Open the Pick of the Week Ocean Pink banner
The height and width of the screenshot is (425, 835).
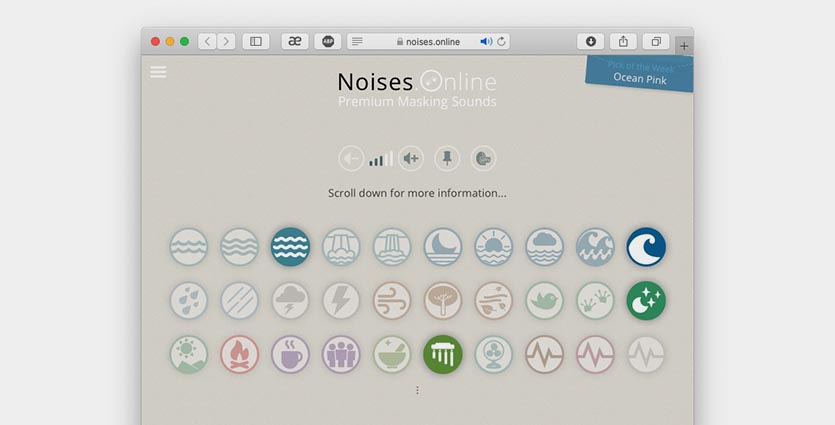coord(640,73)
